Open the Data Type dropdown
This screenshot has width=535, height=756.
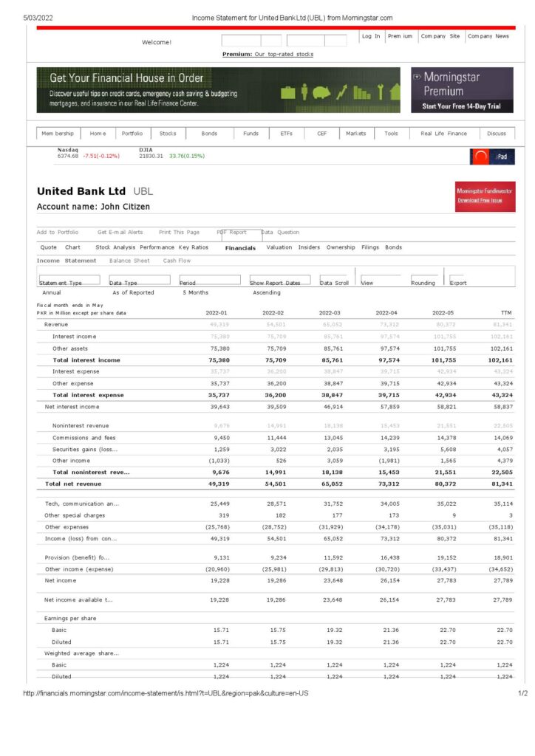138,281
